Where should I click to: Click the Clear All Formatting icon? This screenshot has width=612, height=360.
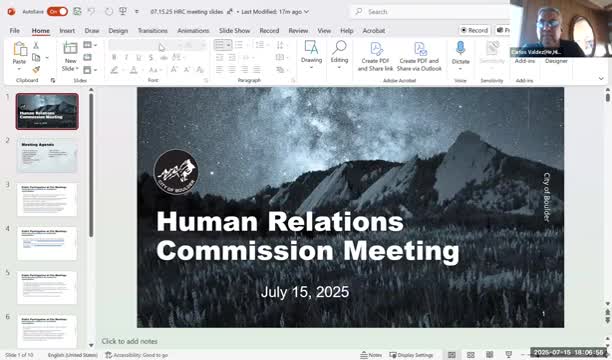[200, 70]
